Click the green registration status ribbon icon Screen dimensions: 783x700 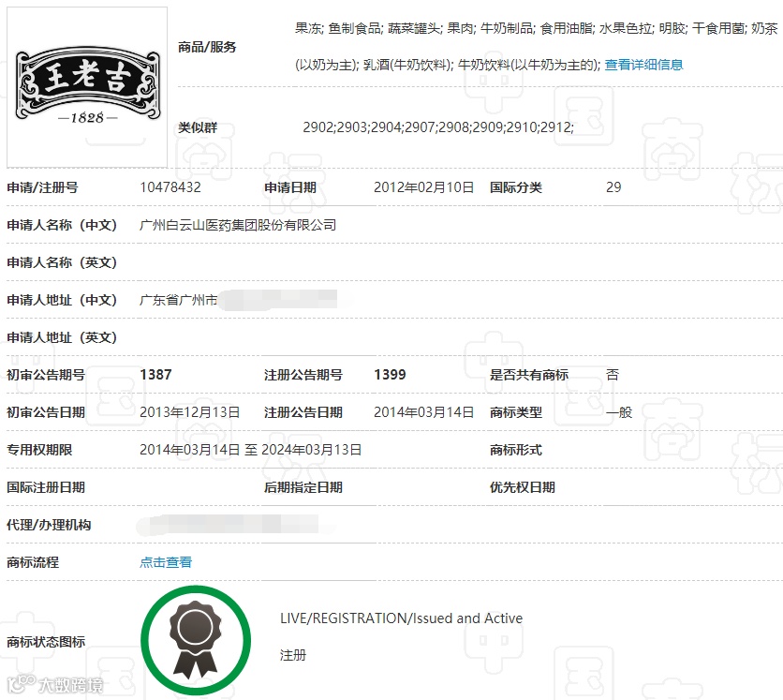(x=196, y=640)
